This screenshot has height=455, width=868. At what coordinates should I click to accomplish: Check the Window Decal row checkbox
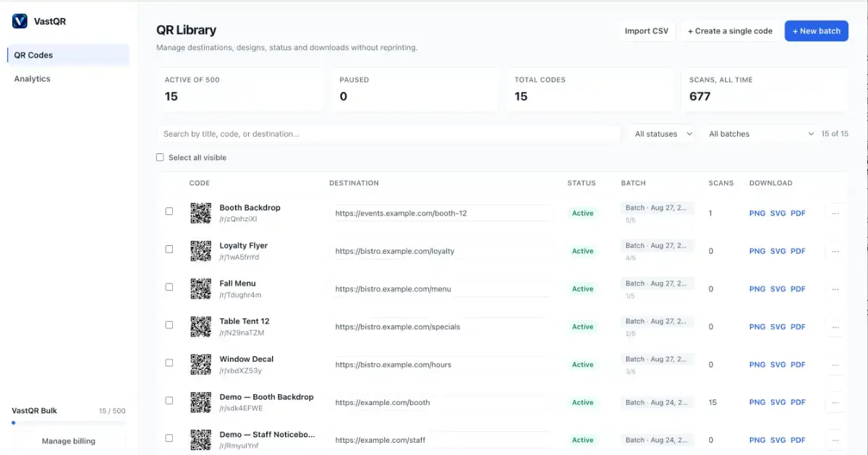(x=169, y=362)
